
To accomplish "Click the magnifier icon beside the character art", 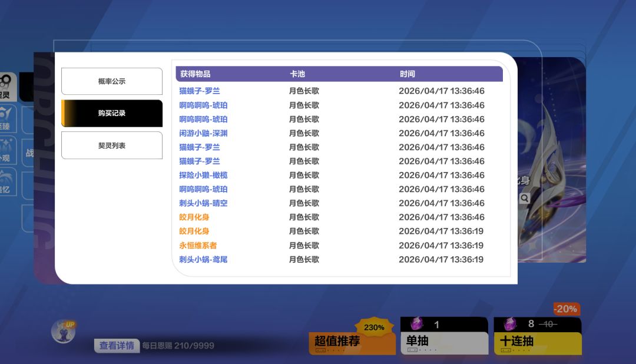I will click(x=525, y=198).
